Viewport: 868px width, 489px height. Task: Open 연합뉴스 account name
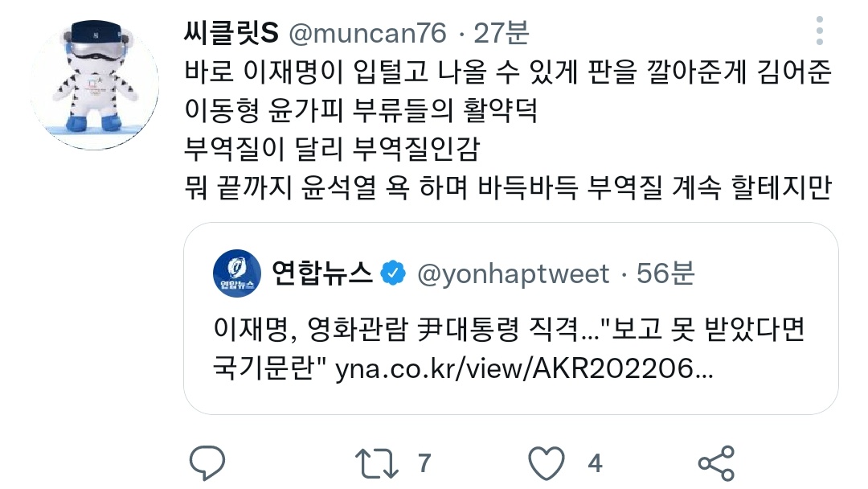point(322,273)
